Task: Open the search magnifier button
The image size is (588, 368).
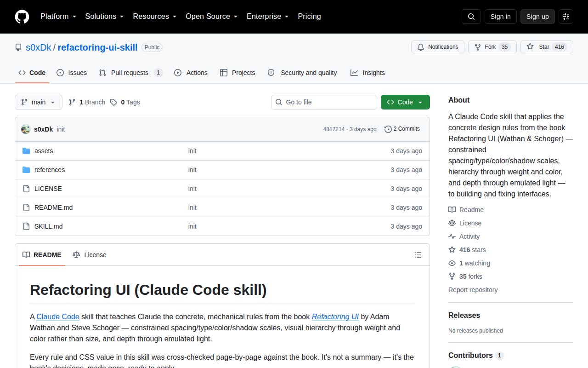Action: (x=471, y=17)
